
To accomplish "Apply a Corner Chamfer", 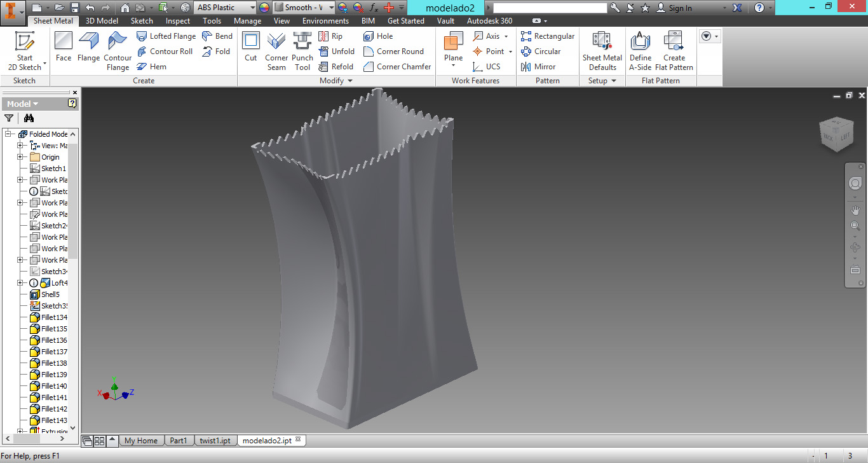I will (x=397, y=66).
